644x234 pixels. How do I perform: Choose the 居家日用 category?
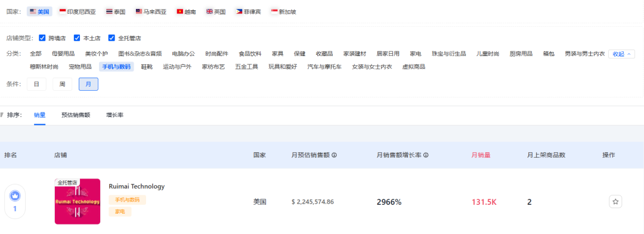coord(388,54)
